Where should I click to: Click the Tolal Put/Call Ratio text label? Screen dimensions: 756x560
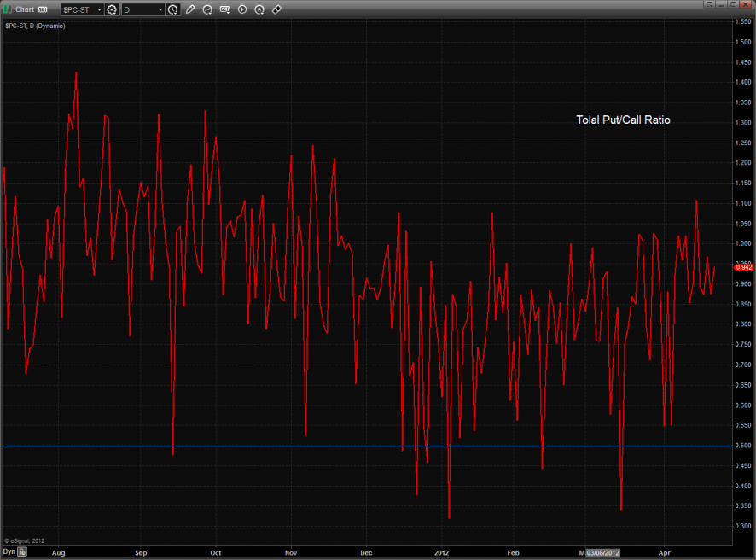(x=623, y=120)
